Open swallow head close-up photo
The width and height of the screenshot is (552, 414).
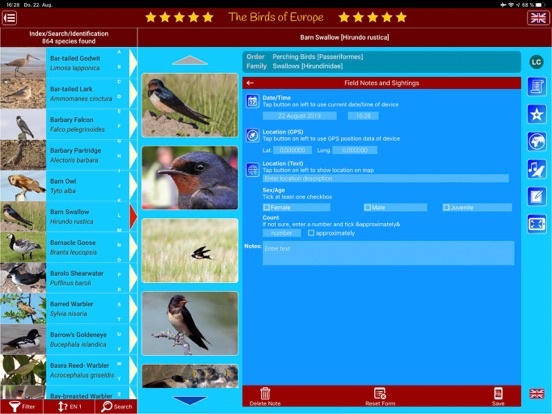[x=190, y=178]
